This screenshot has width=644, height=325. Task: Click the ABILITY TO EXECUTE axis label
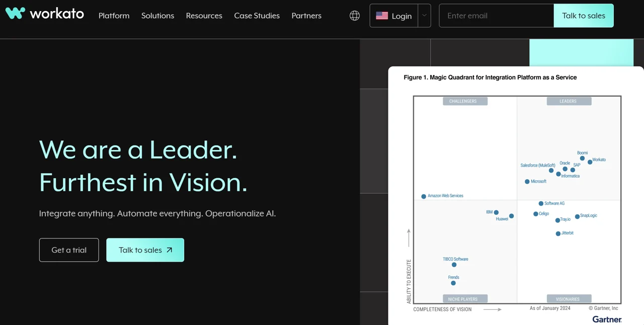point(409,281)
